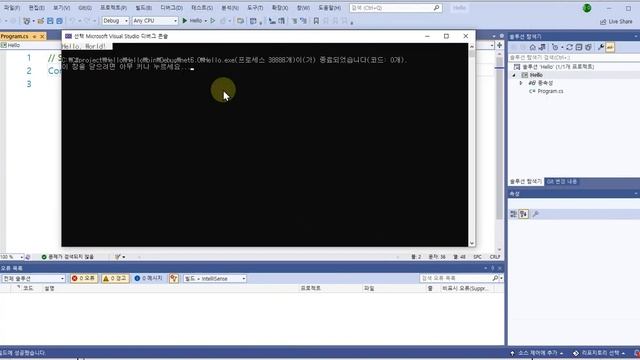Toggle Show All Files in Solution Explorer
The image size is (640, 360).
coord(588,47)
